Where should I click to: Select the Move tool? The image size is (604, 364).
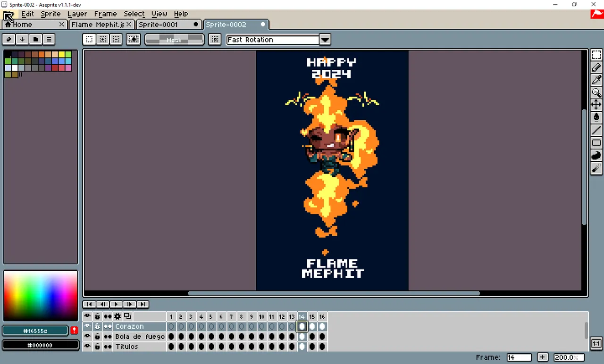(596, 105)
